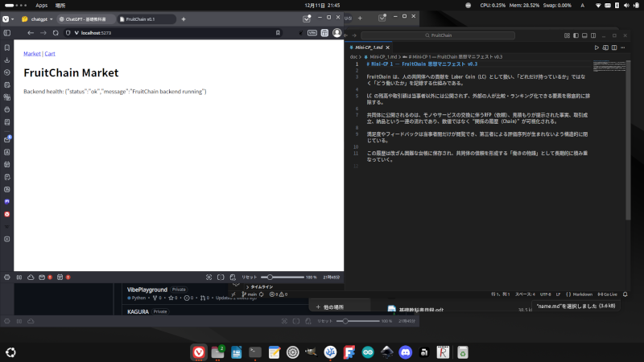Open the Vivaldi user profile icon
The image size is (644, 362).
pyautogui.click(x=336, y=33)
